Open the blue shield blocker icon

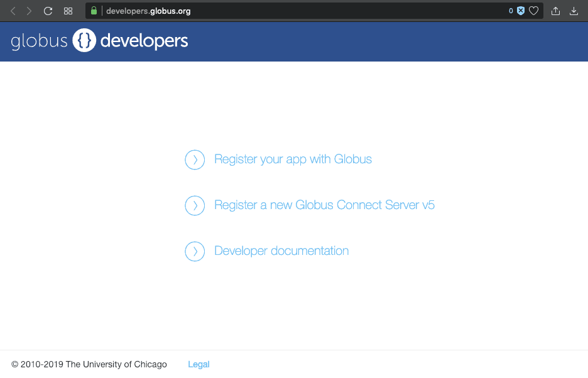(520, 11)
